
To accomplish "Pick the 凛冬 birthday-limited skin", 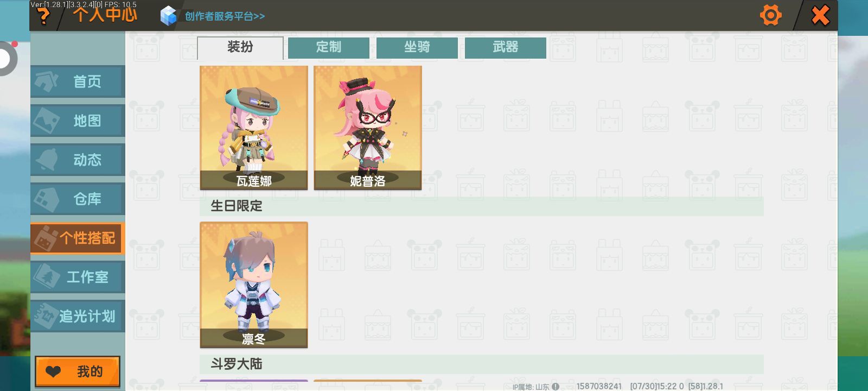I will pos(254,285).
